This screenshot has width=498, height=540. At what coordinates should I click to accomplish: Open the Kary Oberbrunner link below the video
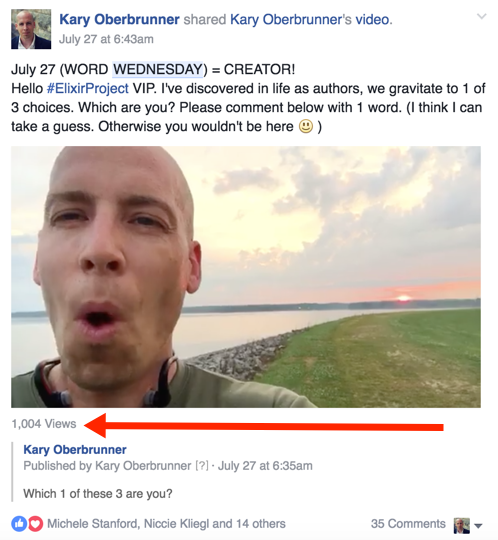[x=75, y=450]
